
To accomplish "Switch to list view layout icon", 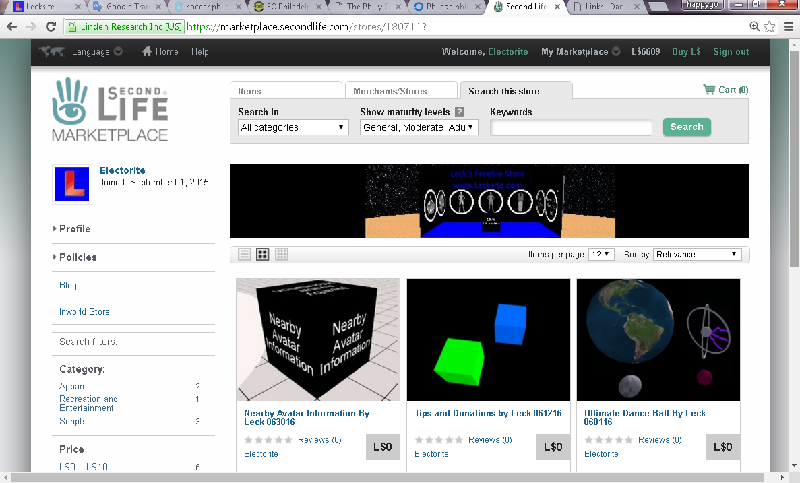I will pos(244,254).
